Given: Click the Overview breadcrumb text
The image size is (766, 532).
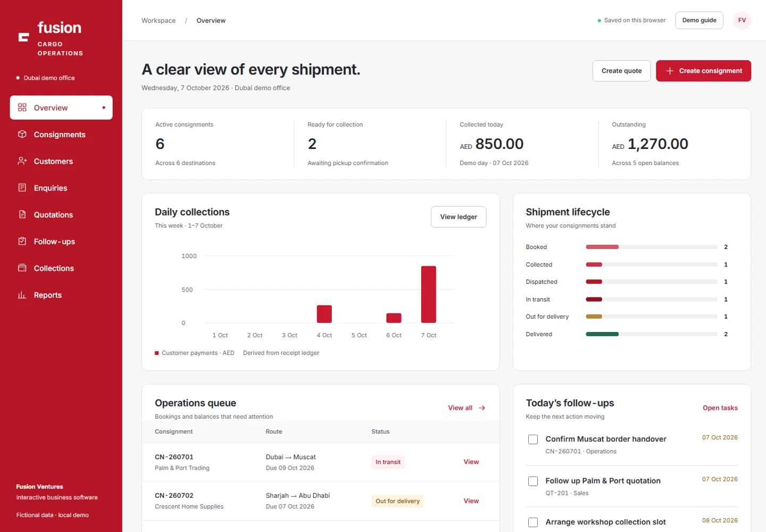Looking at the screenshot, I should 211,21.
